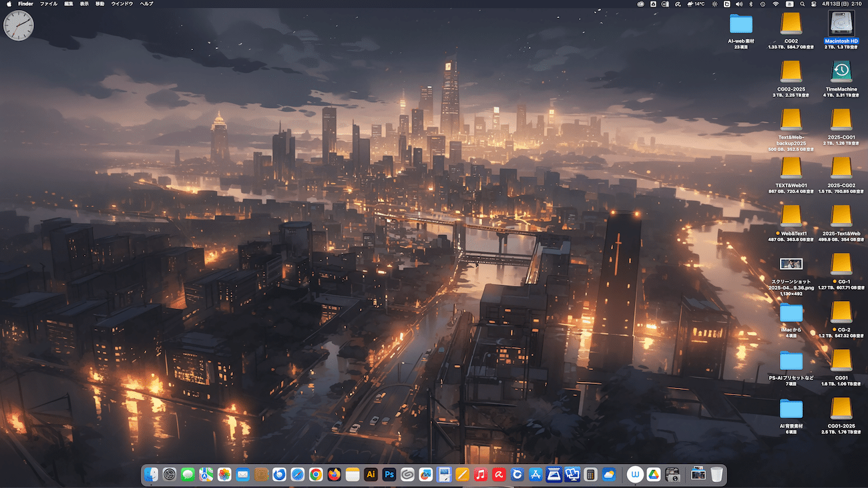Select the CG01 drive with 1.06 TB free
Viewport: 868px width, 488px height.
[841, 360]
